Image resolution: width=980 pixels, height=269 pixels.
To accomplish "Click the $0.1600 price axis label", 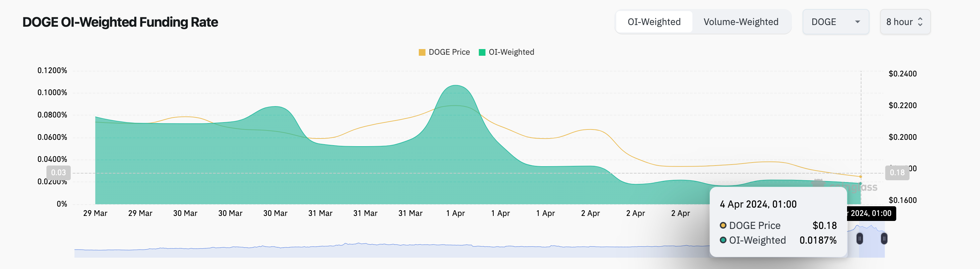I will [x=903, y=200].
